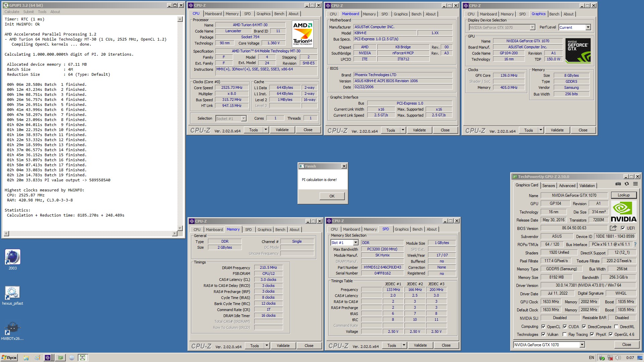Click the GPU-Z refresh icon
644x362 pixels.
coord(627,184)
